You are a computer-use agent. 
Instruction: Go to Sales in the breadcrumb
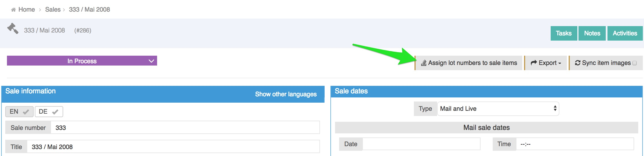pos(53,10)
